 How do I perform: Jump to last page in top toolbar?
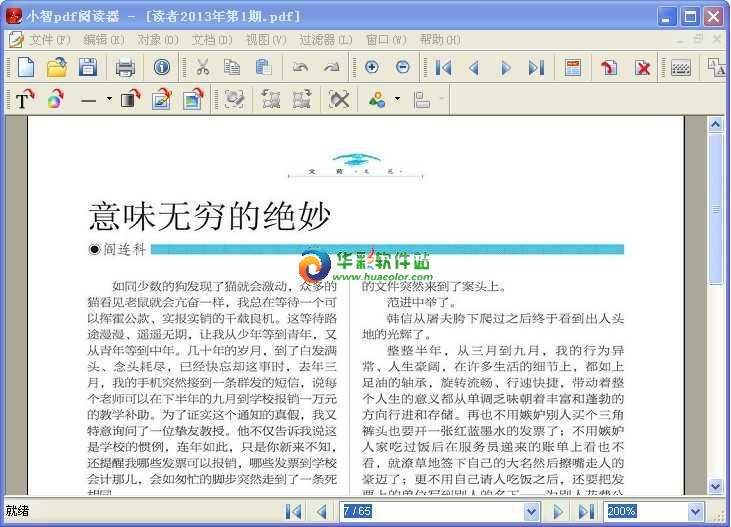[536, 68]
